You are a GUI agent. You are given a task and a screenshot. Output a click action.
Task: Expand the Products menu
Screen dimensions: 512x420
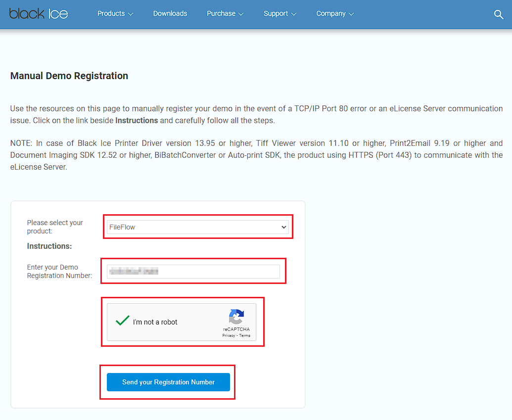(115, 13)
